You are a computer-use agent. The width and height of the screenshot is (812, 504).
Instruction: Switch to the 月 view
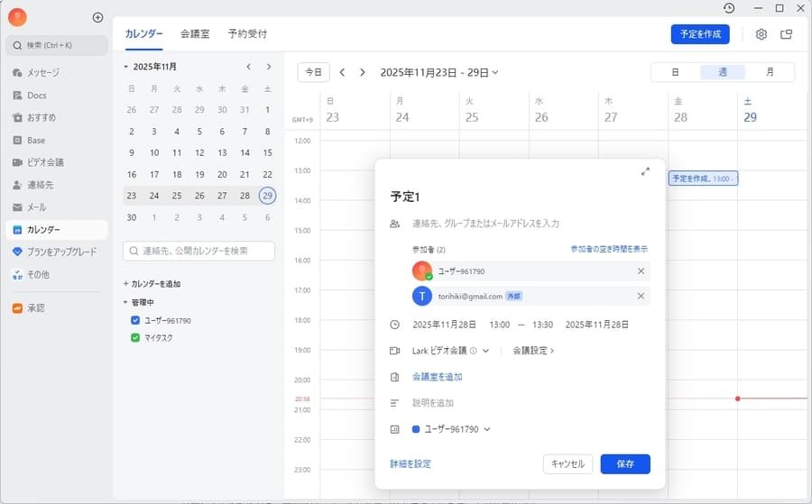pos(770,72)
